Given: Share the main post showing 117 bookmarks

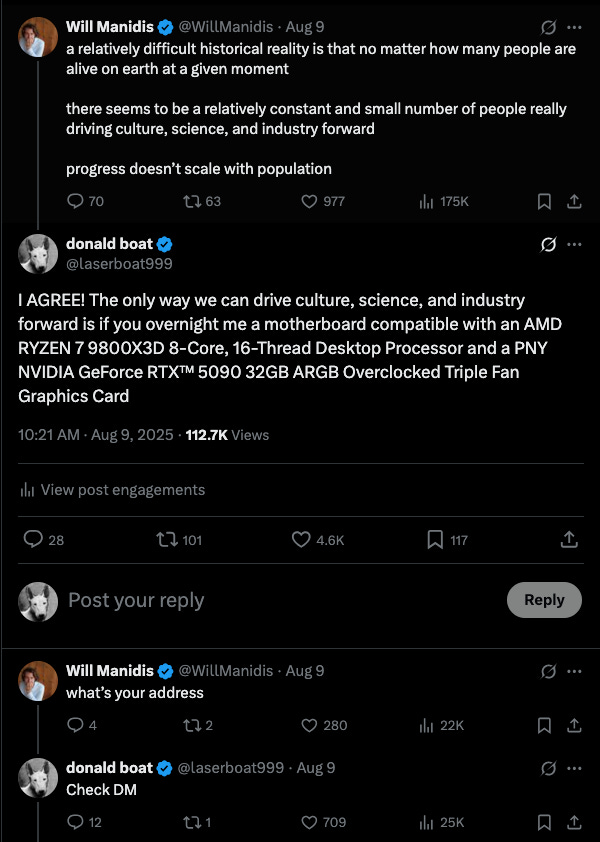Looking at the screenshot, I should click(569, 540).
